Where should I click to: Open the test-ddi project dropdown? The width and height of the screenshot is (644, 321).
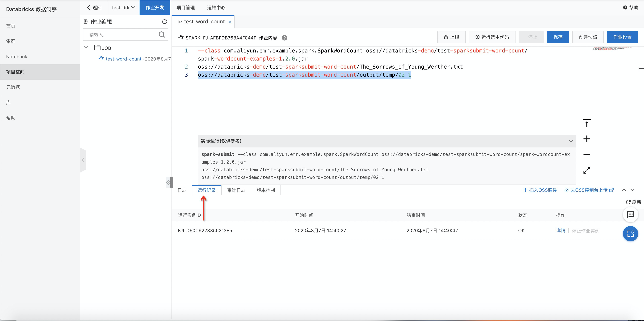click(123, 7)
